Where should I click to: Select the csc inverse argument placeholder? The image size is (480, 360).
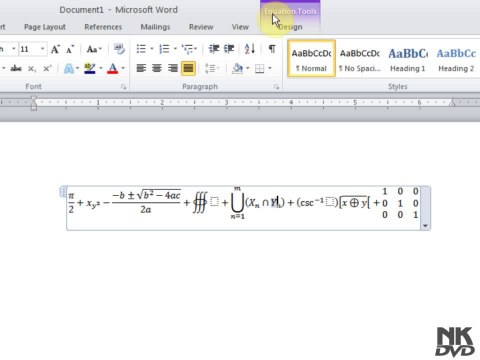click(330, 202)
